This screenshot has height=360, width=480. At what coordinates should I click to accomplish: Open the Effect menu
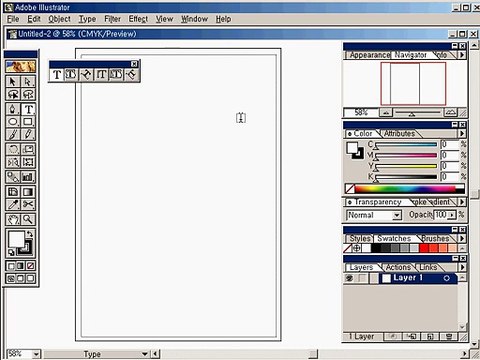[x=138, y=19]
